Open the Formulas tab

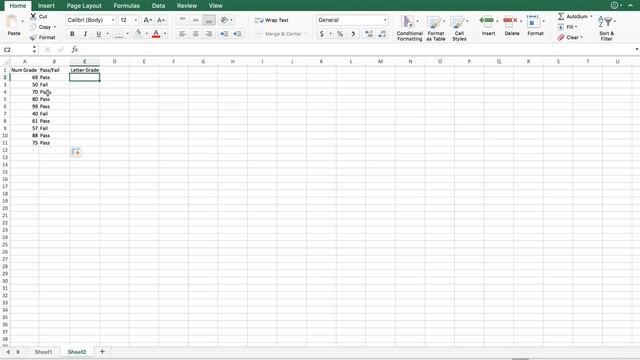pyautogui.click(x=127, y=6)
